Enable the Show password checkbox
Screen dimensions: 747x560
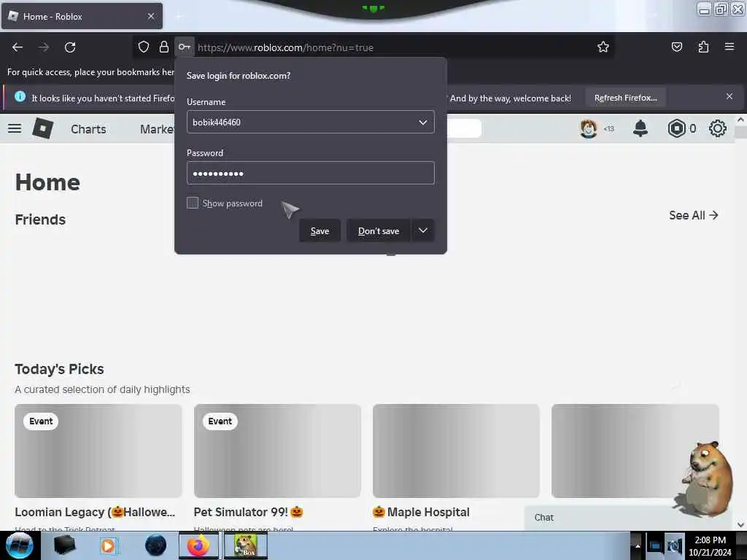click(x=193, y=203)
